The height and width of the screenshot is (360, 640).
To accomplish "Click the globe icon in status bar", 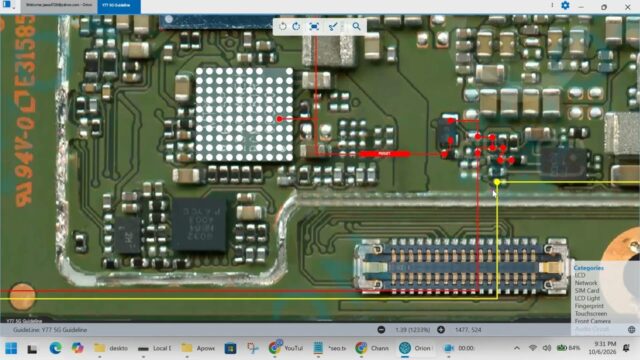I will coord(631,329).
